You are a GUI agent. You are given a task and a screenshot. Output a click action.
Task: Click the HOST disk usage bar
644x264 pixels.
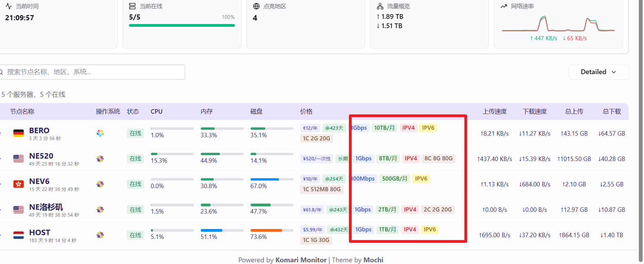(x=271, y=230)
